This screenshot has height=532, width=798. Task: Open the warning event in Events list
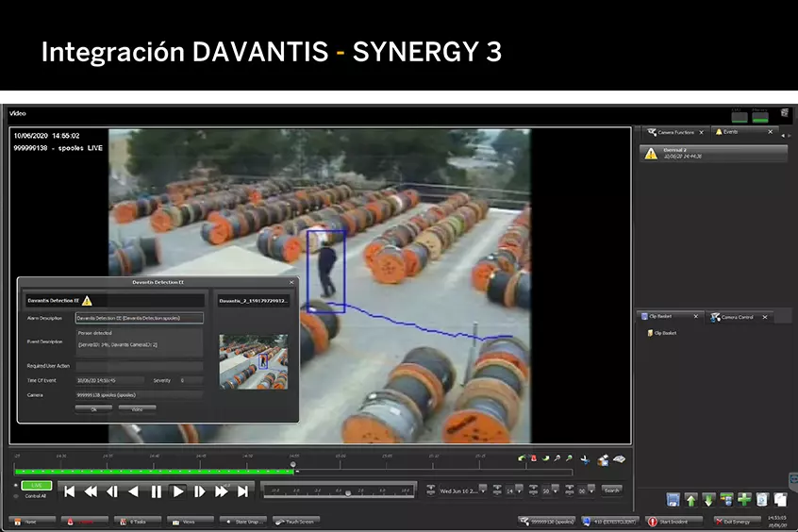[x=713, y=153]
